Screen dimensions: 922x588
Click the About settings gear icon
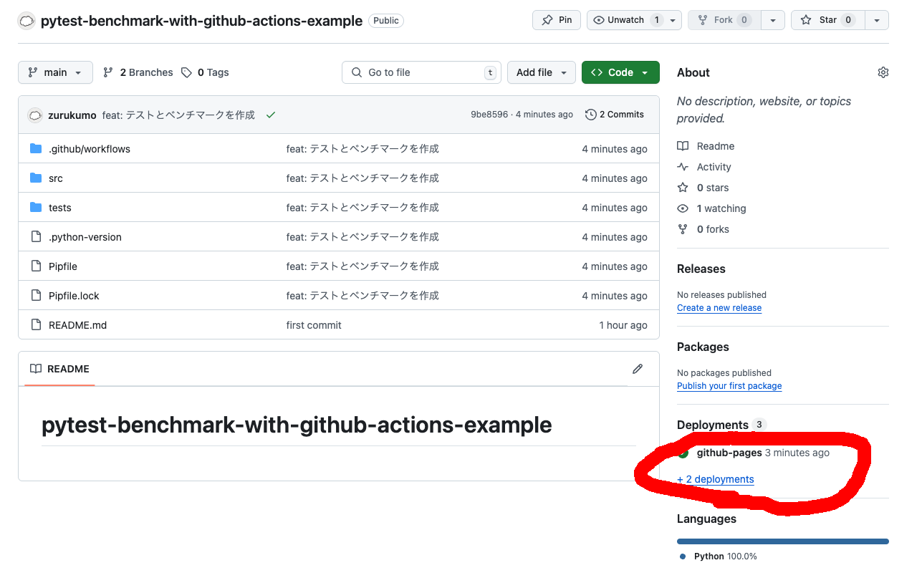[x=883, y=72]
